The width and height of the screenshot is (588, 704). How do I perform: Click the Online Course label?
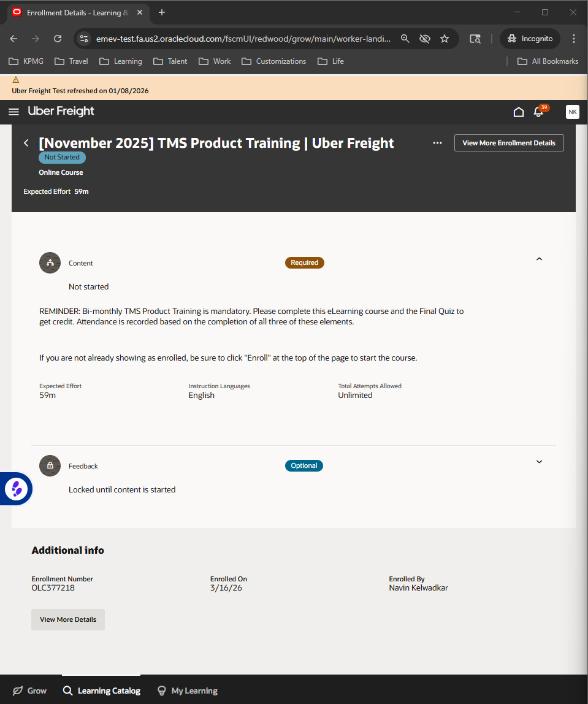click(x=61, y=172)
